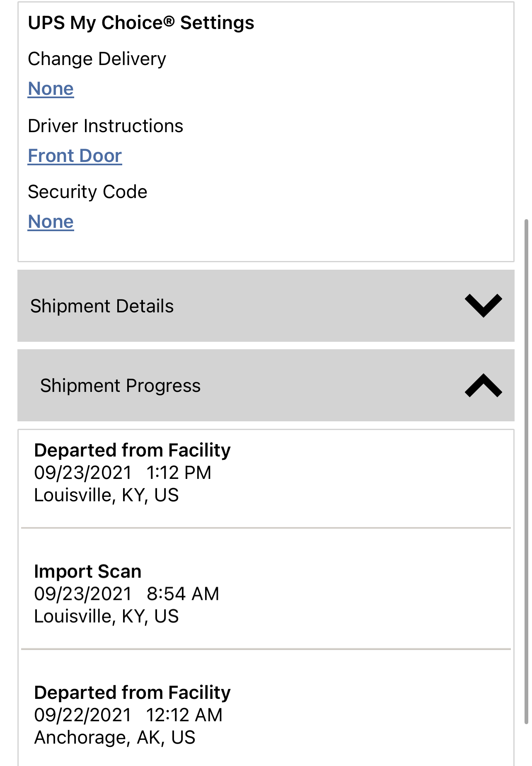Click the 09/23/2021 8:54 AM timestamp
532x766 pixels.
coord(126,594)
